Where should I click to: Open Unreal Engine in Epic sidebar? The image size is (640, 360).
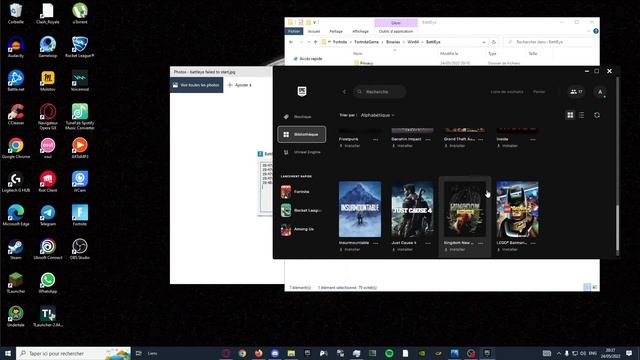(x=302, y=152)
